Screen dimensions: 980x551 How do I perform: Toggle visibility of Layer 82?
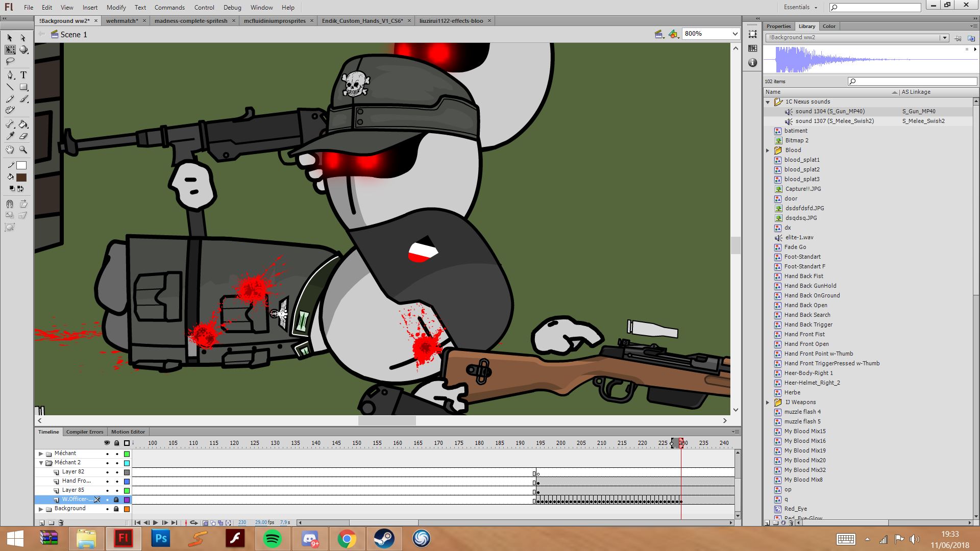pos(107,472)
